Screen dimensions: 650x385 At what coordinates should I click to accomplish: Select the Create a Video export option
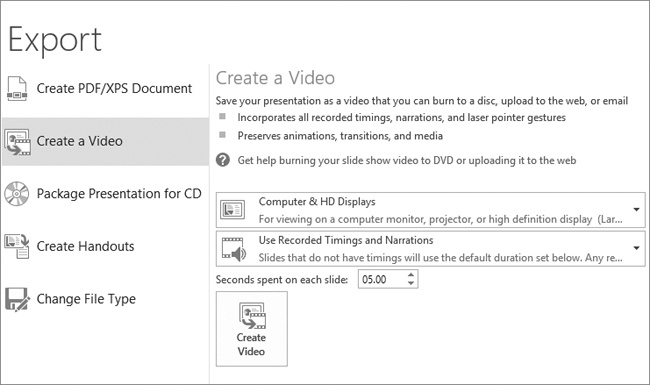click(105, 141)
